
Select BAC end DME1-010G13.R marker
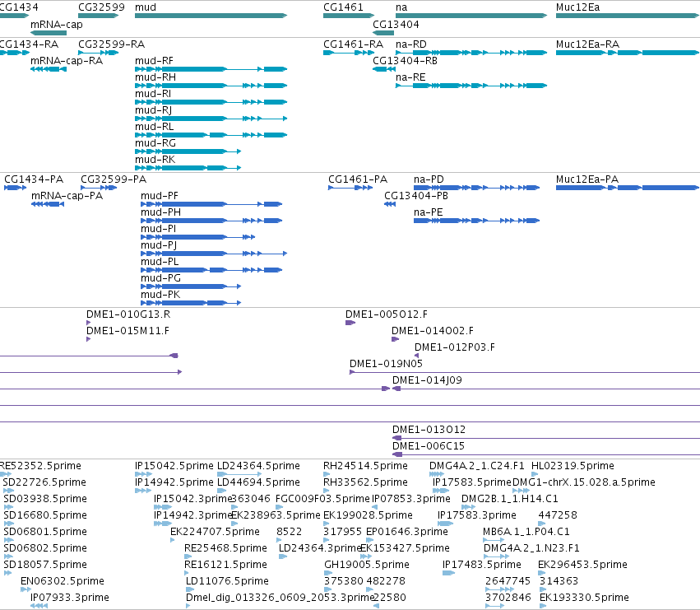point(88,323)
